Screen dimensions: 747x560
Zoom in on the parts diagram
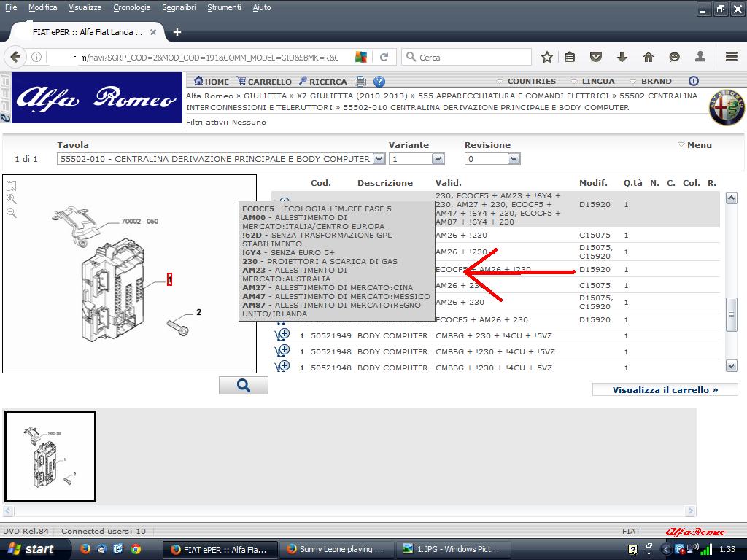[x=12, y=200]
